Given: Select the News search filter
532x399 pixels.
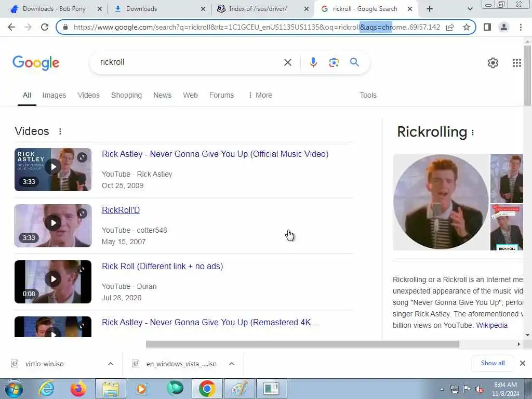Looking at the screenshot, I should [163, 96].
